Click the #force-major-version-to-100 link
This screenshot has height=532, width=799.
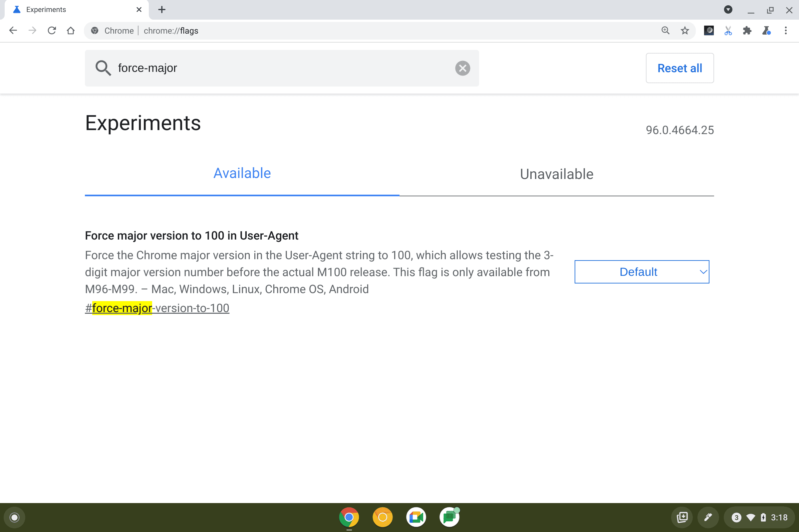point(157,307)
